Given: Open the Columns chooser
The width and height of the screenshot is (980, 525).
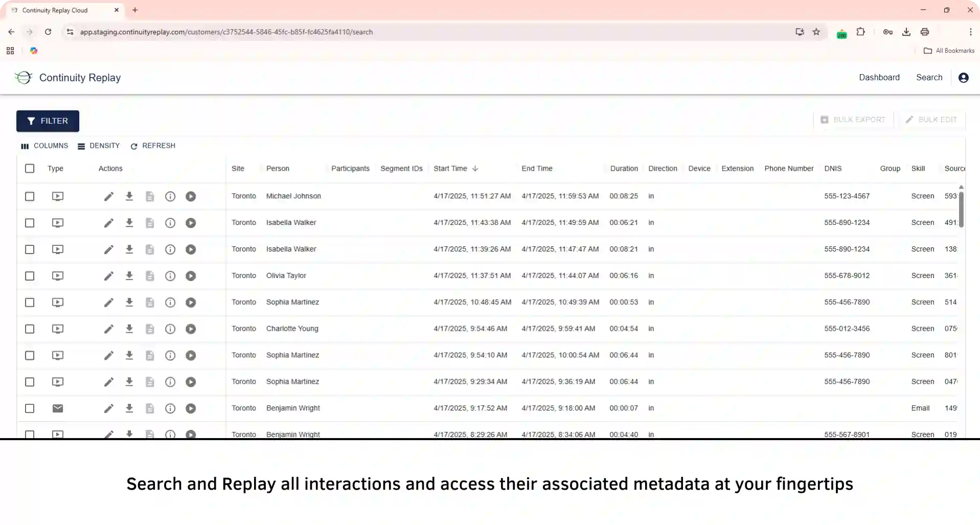Looking at the screenshot, I should [44, 146].
